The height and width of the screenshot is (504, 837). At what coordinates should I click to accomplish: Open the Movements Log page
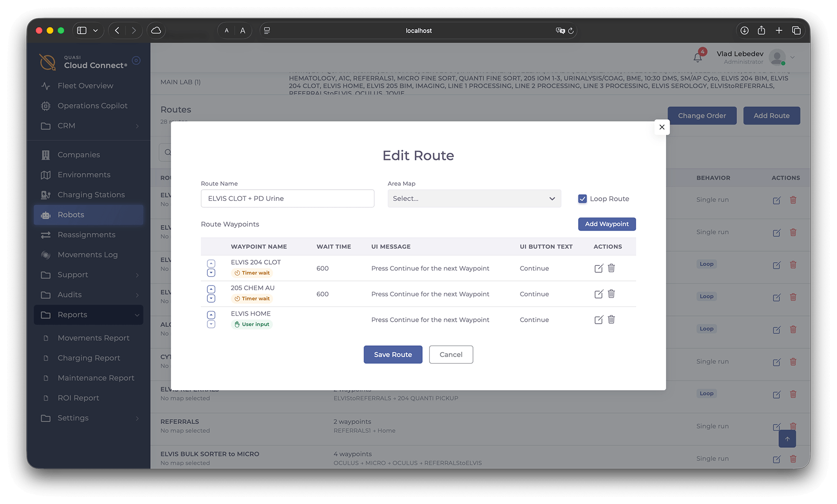point(88,255)
